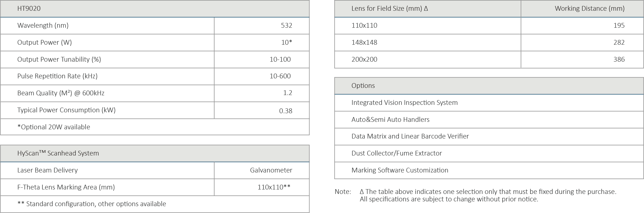Viewport: 644px width, 213px height.
Task: Click Typical Power Consumption (kW) label
Action: point(66,110)
